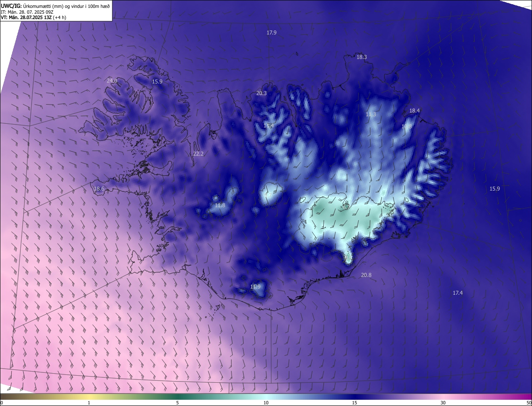Click the 11.3 value on the map
The width and height of the screenshot is (532, 406).
(371, 114)
